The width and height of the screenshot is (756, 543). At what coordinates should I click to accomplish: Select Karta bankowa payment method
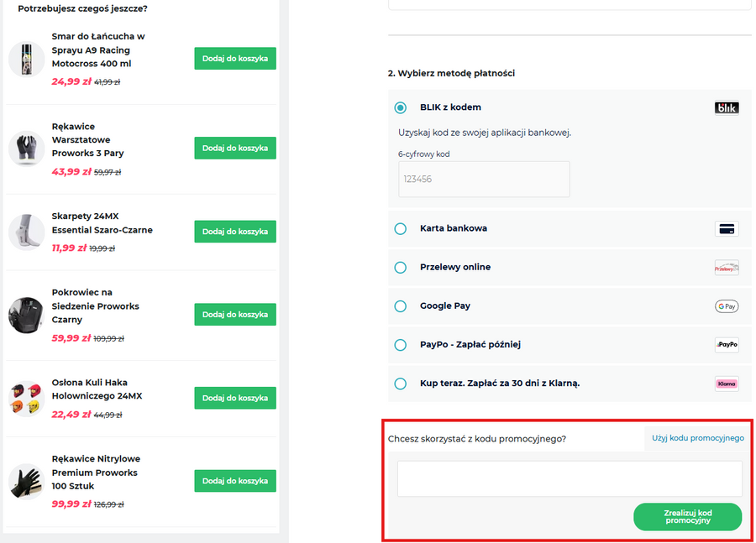[401, 229]
